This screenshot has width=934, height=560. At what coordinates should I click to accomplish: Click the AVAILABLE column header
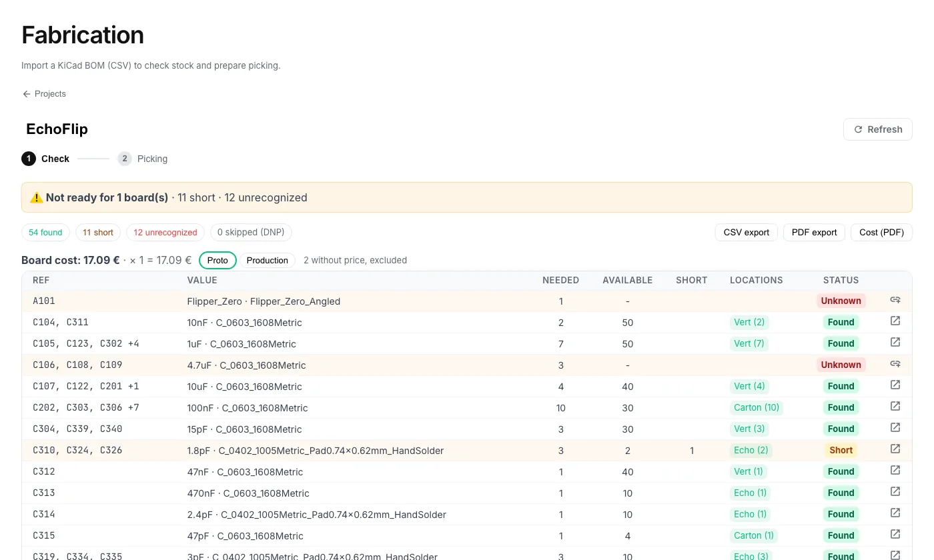pyautogui.click(x=628, y=280)
